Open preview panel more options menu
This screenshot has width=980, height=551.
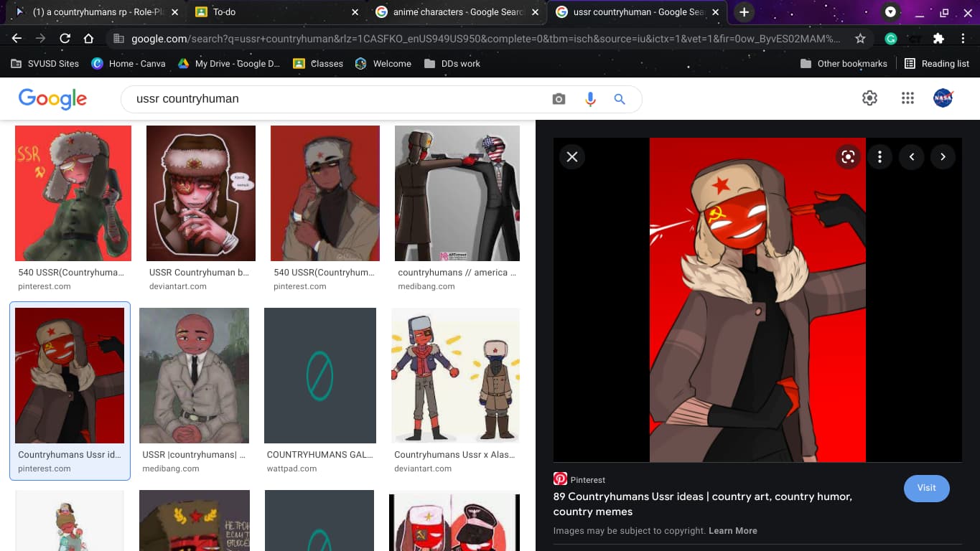coord(879,157)
